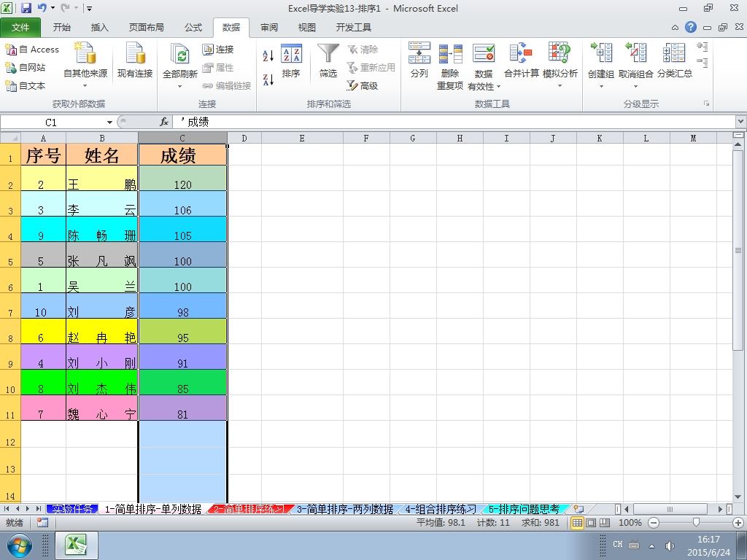
Task: Open the 排序 sort dialog icon
Action: coord(290,54)
